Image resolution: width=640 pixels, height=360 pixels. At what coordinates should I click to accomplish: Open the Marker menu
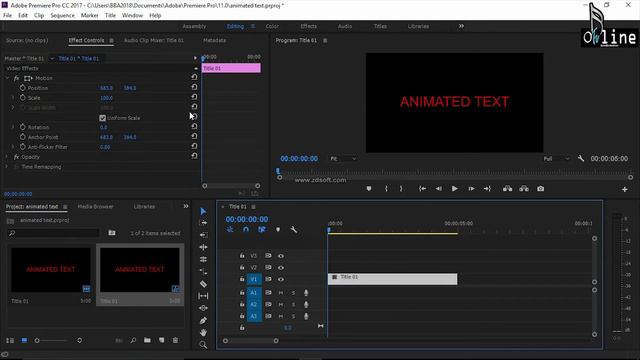tap(89, 16)
